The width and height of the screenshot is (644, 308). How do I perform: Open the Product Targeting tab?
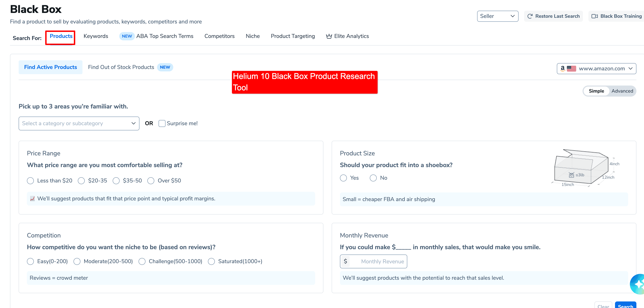[292, 36]
